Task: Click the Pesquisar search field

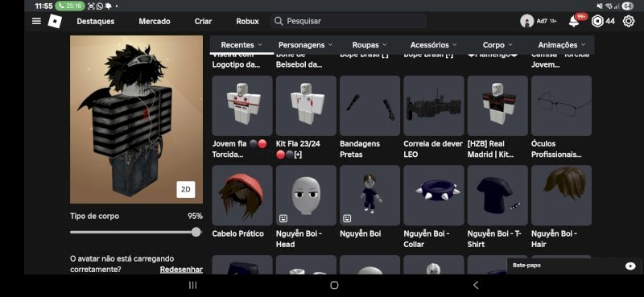Action: coord(349,21)
